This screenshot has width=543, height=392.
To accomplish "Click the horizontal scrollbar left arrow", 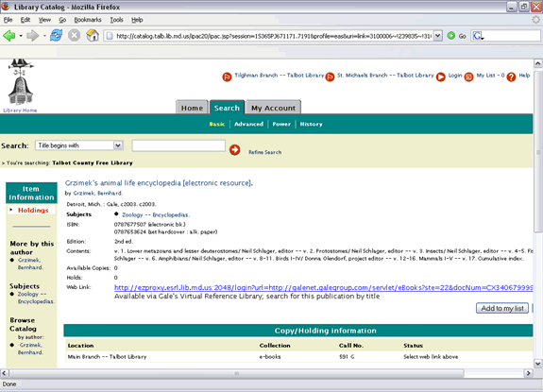I will (x=4, y=373).
